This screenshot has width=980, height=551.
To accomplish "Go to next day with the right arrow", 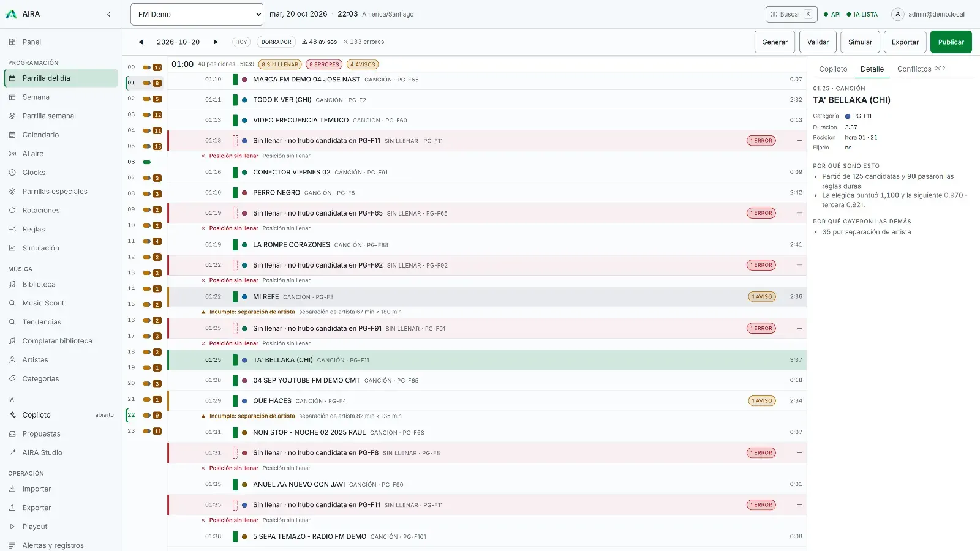I will [216, 42].
